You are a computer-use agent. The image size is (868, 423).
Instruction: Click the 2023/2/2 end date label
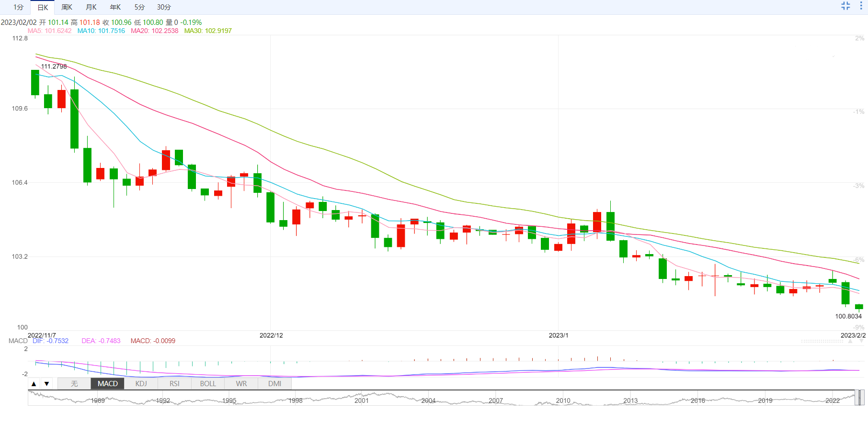click(853, 335)
